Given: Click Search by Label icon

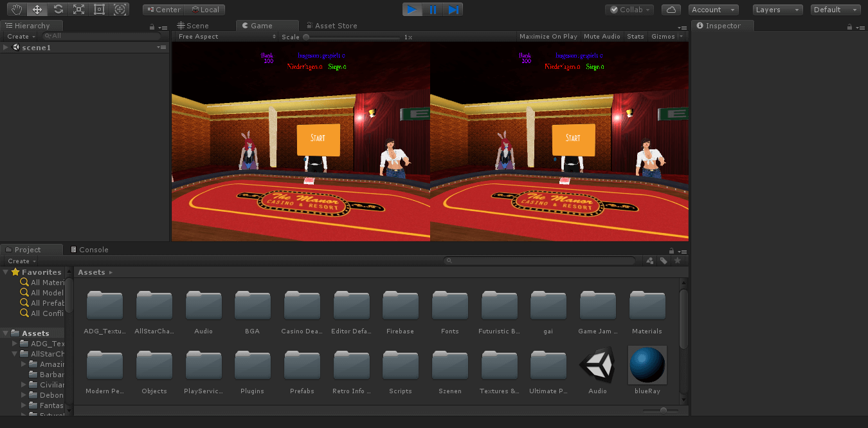Looking at the screenshot, I should 664,261.
